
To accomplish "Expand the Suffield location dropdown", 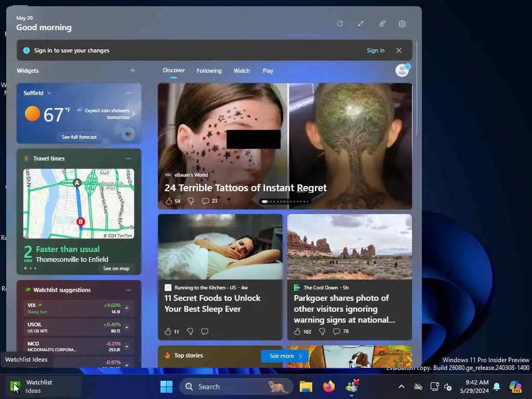I will pyautogui.click(x=49, y=93).
